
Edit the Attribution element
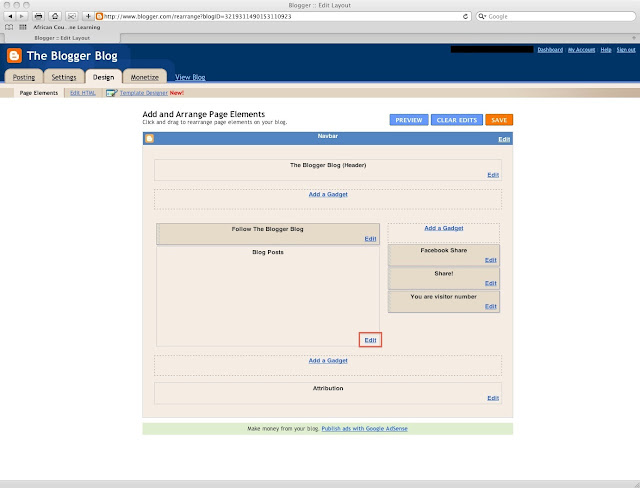493,398
